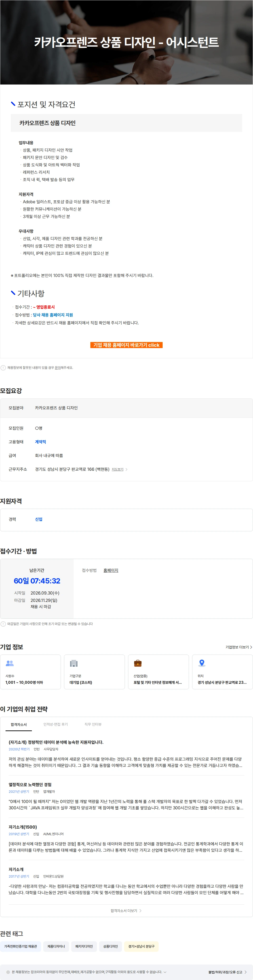Select the 합격자소서 tab
Viewport: 253px width, 980px height.
pos(19,724)
